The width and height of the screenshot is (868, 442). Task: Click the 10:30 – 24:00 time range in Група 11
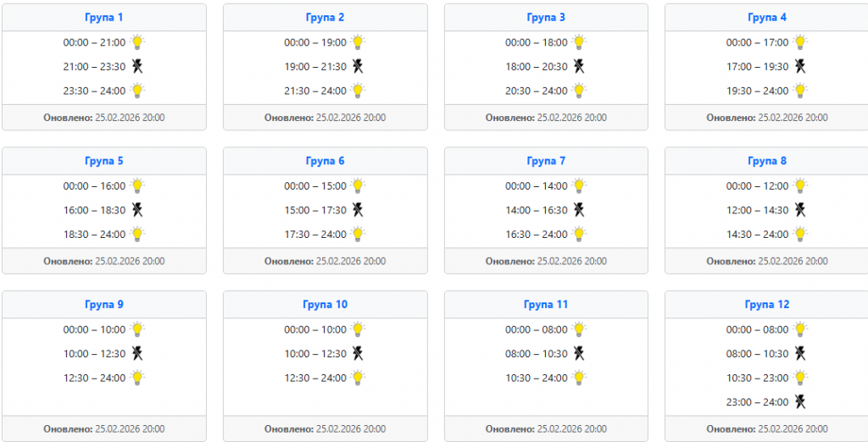[x=537, y=378]
